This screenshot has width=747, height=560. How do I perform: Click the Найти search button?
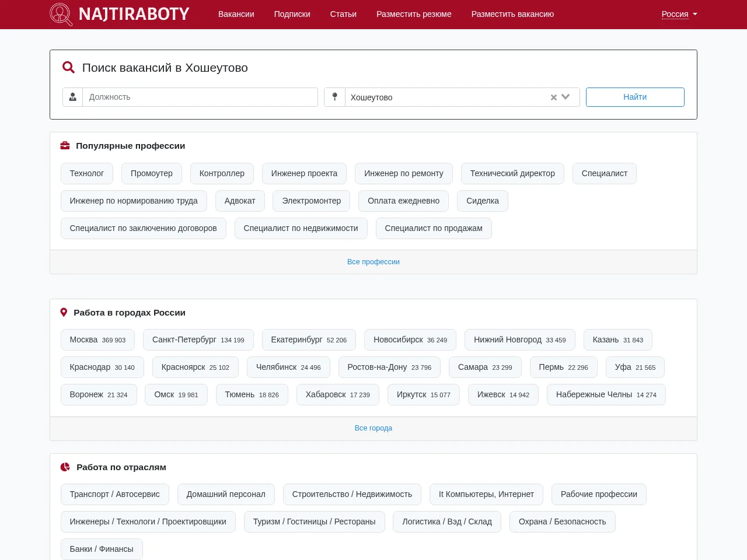pos(635,97)
